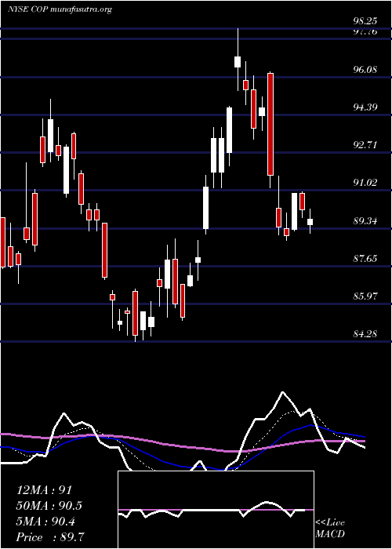Viewport: 392px width, 549px height.
Task: Click inside the Live MACD inset chart
Action: pos(216,510)
